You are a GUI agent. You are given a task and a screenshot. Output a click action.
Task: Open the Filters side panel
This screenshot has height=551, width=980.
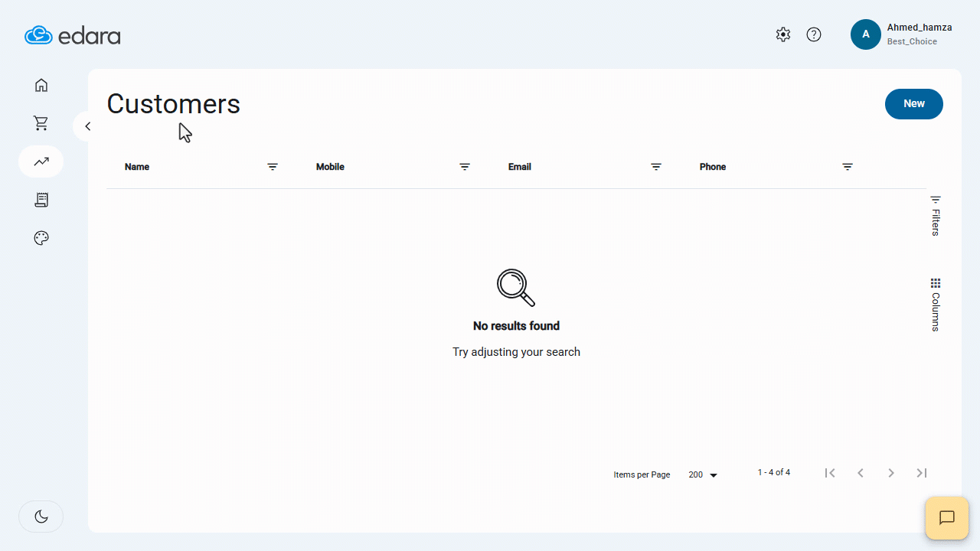936,216
